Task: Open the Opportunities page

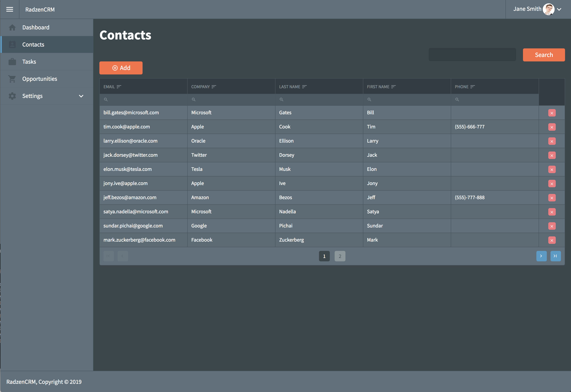Action: pos(47,79)
